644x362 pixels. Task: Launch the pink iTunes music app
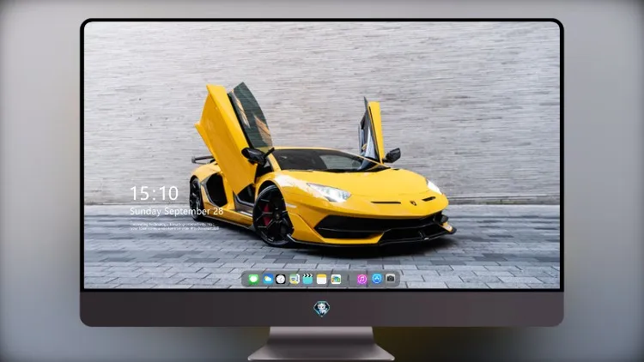coord(361,279)
